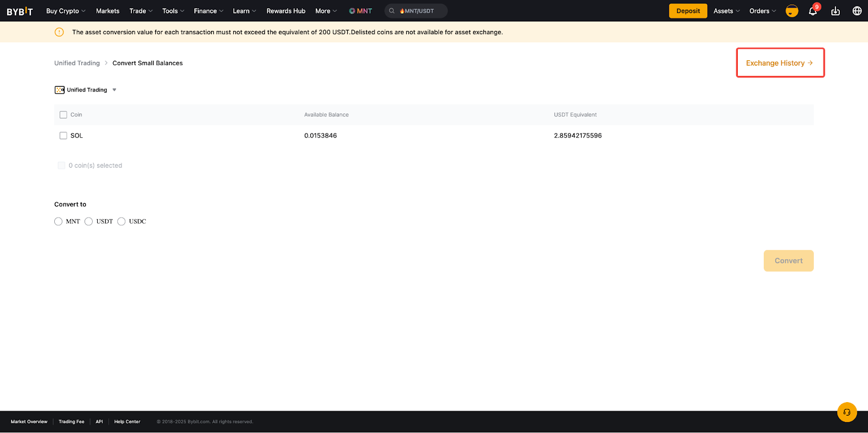Open the Exchange History link
This screenshot has height=433, width=868.
click(x=779, y=63)
